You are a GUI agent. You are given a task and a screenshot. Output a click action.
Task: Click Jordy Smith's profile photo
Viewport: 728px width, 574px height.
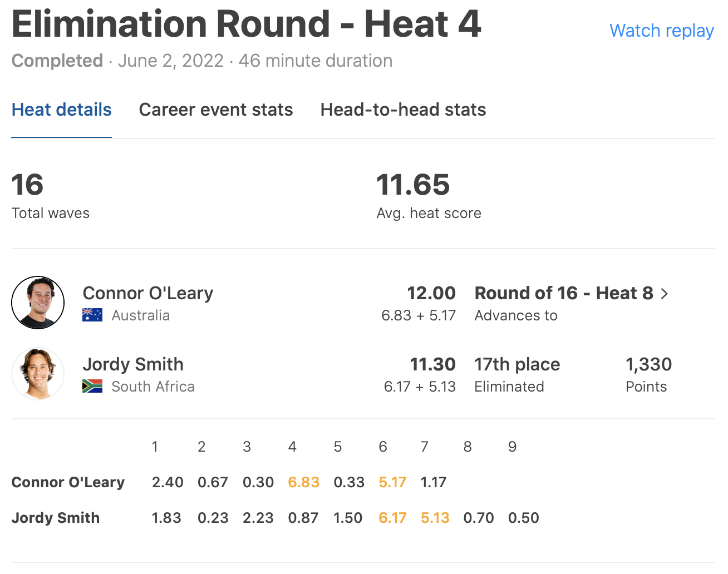point(38,374)
